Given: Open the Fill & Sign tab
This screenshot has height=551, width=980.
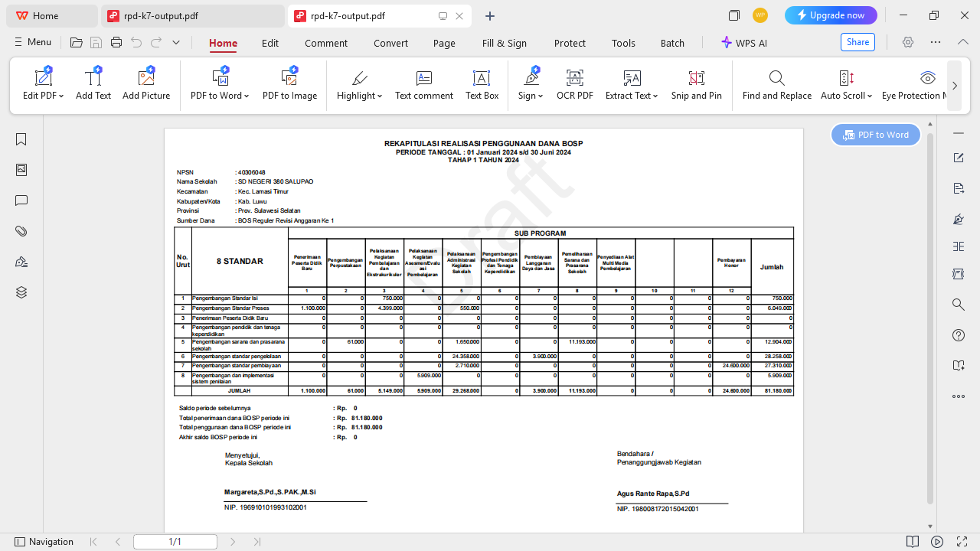Looking at the screenshot, I should tap(504, 44).
